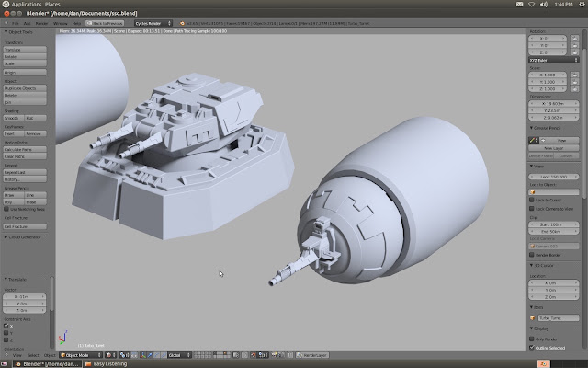Toggle the Z constraint axis checkbox
Viewport: 588px width, 368px height.
point(6,339)
